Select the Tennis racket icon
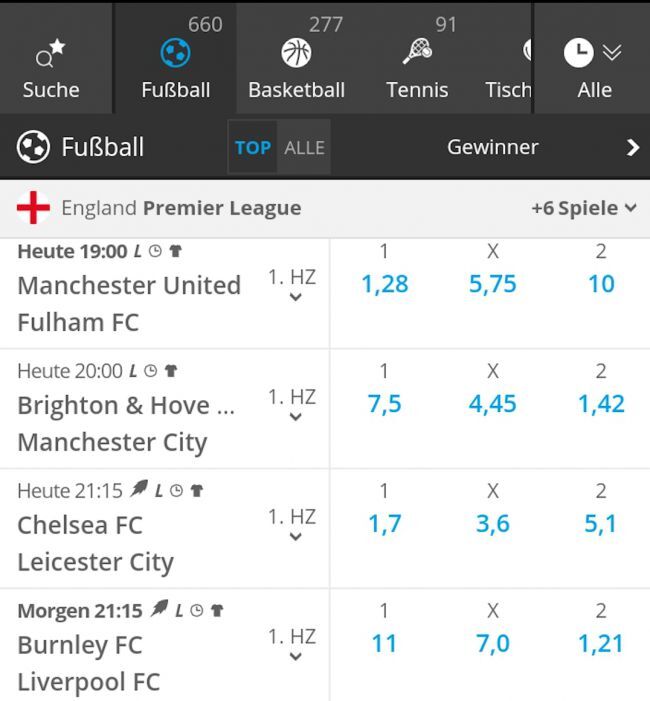 [417, 51]
